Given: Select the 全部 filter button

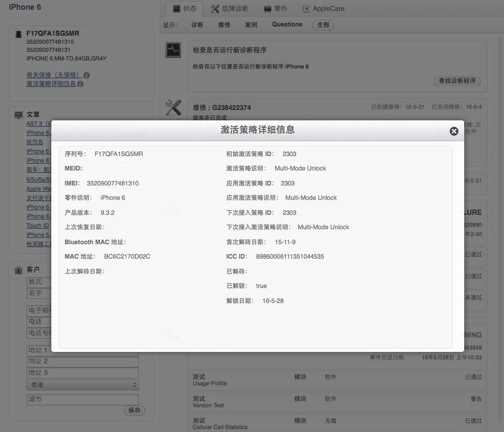Looking at the screenshot, I should (323, 25).
